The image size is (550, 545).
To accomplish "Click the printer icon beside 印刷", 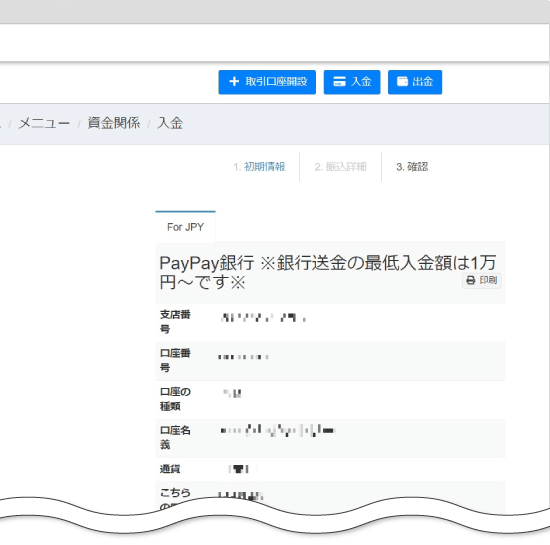I will 471,280.
